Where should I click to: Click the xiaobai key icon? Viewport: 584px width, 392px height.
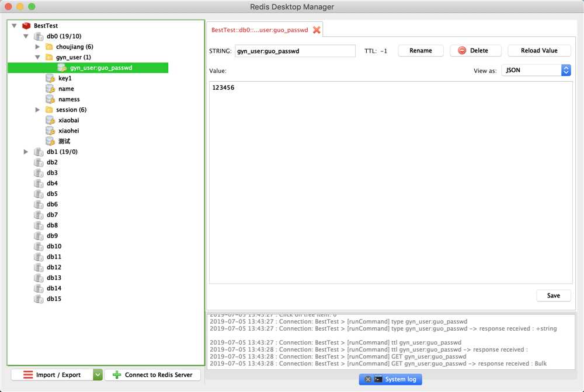(x=50, y=120)
